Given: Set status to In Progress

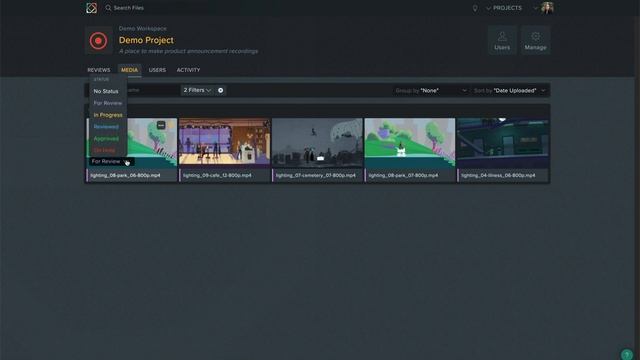Looking at the screenshot, I should 108,115.
